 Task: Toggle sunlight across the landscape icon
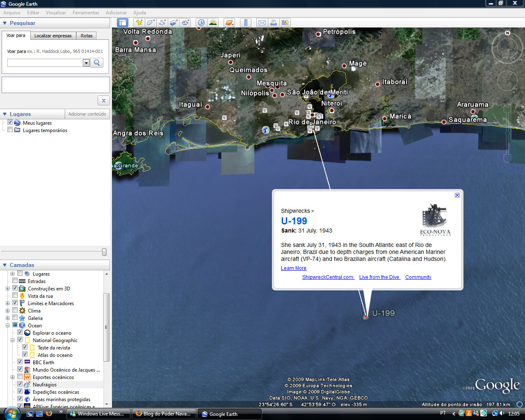213,23
